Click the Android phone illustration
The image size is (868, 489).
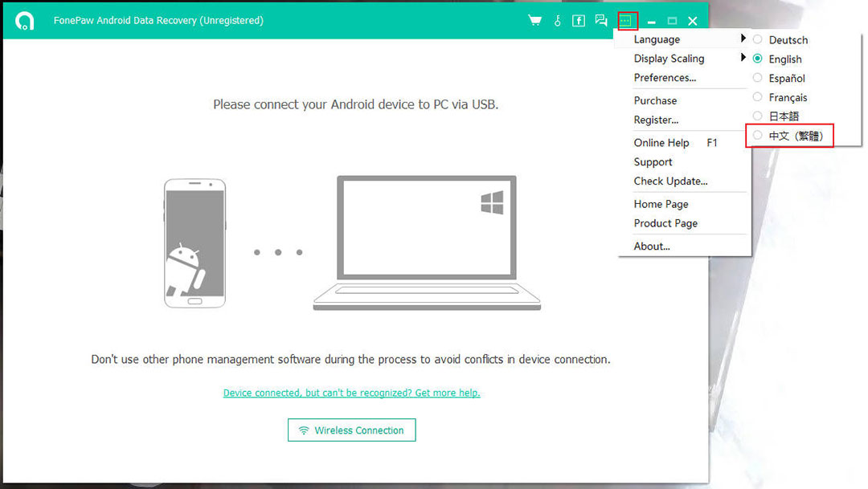coord(194,242)
